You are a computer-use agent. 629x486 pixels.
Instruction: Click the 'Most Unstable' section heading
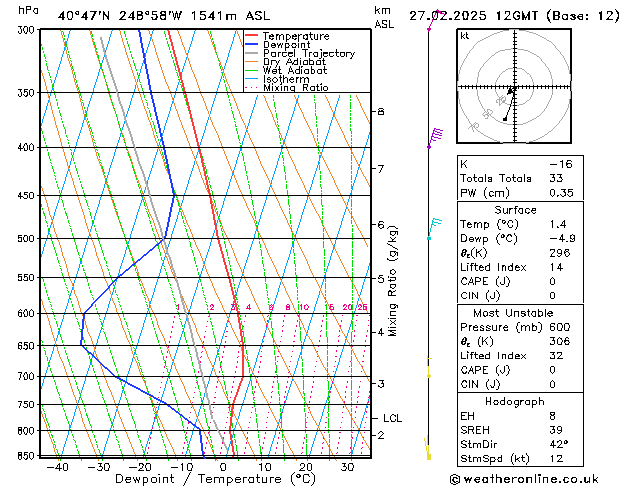[513, 313]
